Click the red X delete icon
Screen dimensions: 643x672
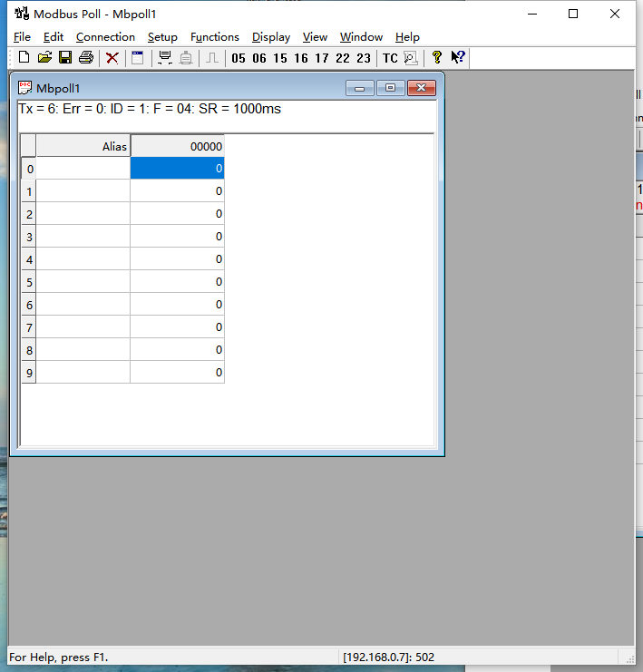(x=112, y=58)
